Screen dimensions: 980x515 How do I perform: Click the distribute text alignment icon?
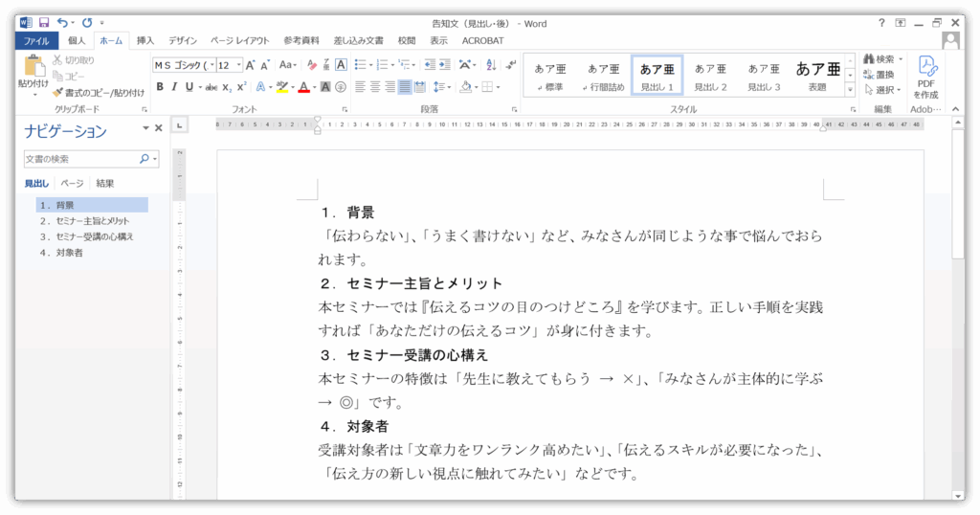point(420,87)
